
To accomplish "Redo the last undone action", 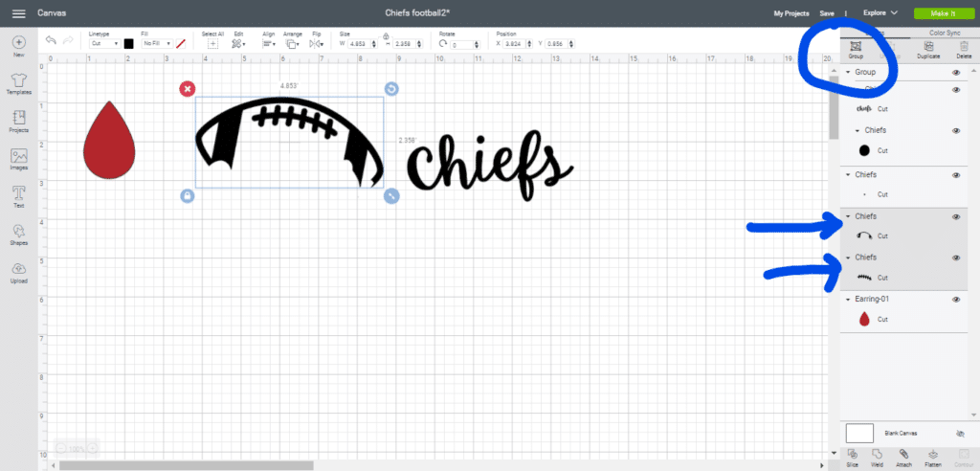I will [x=68, y=40].
